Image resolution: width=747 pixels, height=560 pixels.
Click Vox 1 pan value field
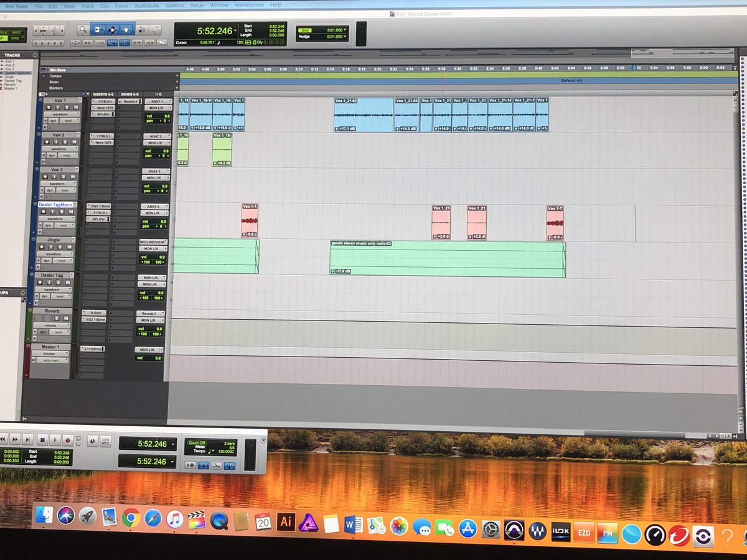click(158, 121)
